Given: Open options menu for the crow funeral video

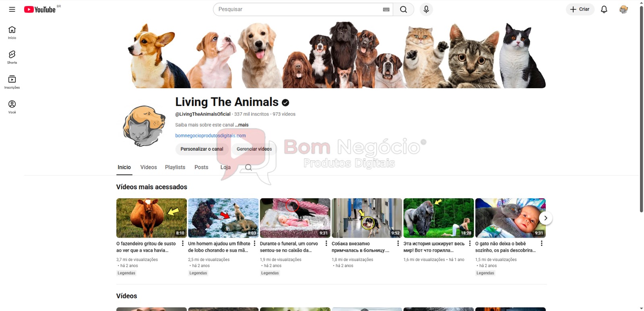Looking at the screenshot, I should coord(326,243).
